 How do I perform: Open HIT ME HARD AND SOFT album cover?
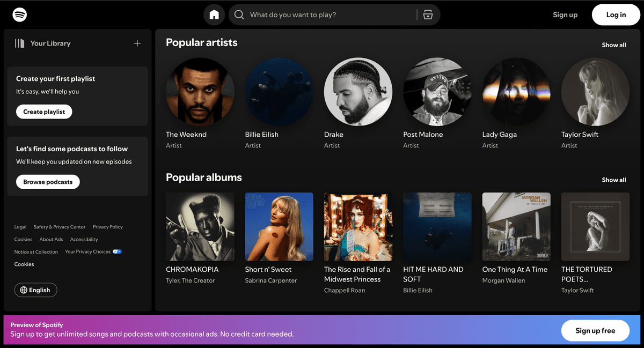click(437, 227)
